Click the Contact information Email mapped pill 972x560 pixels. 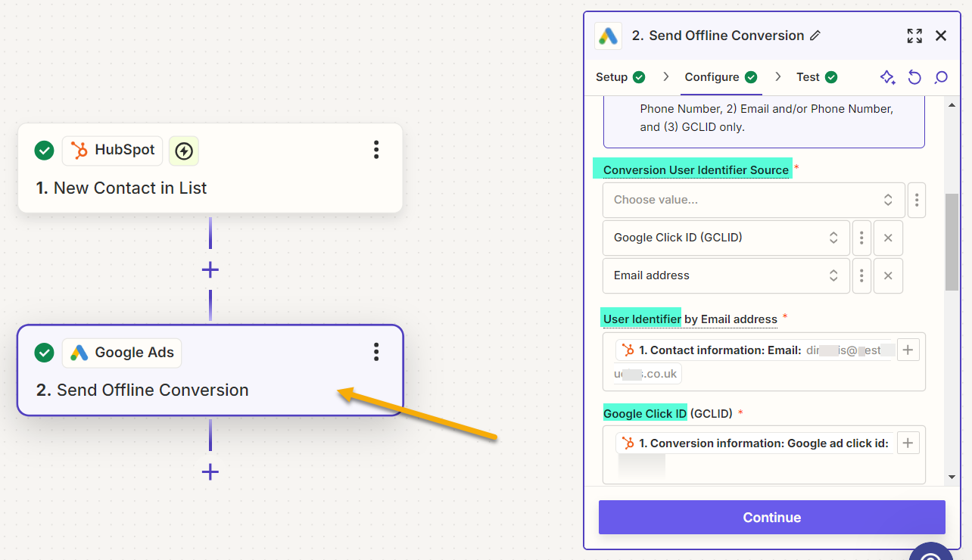755,360
